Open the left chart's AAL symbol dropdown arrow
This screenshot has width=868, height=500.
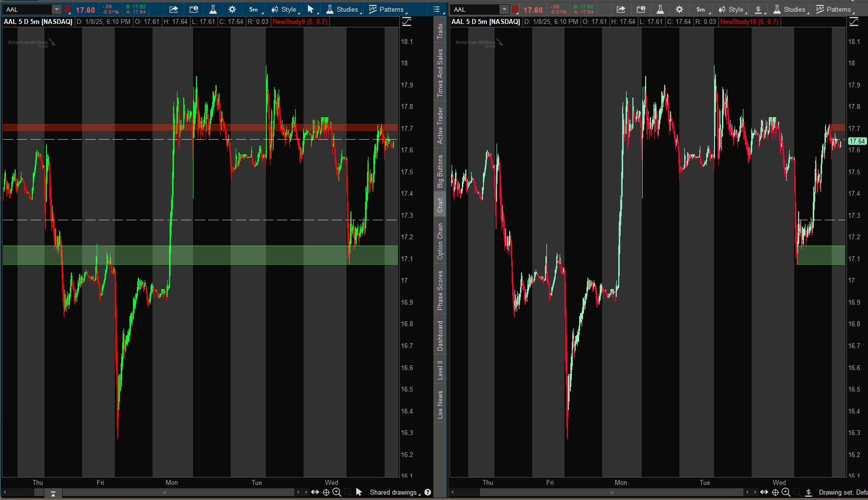57,9
